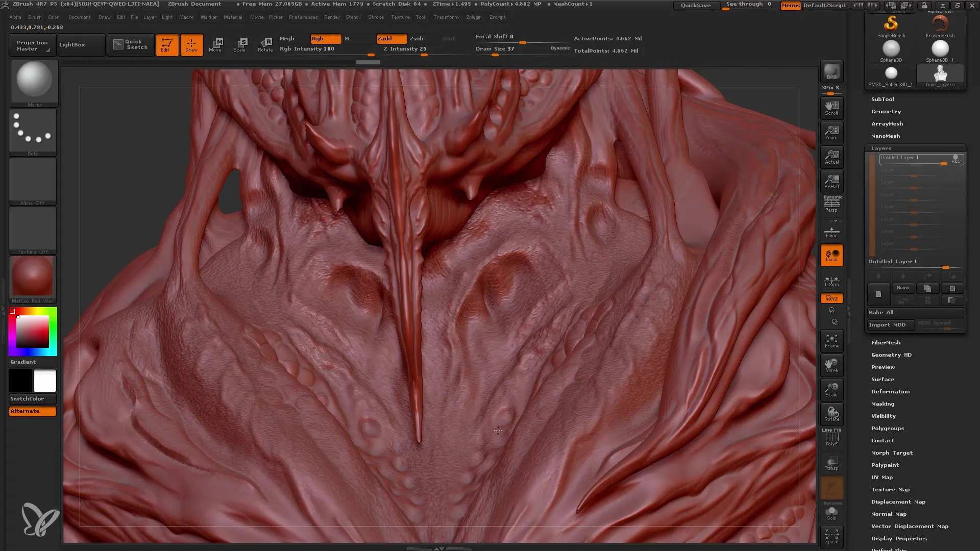The width and height of the screenshot is (980, 551).
Task: Expand the Texture Map panel
Action: pyautogui.click(x=890, y=489)
